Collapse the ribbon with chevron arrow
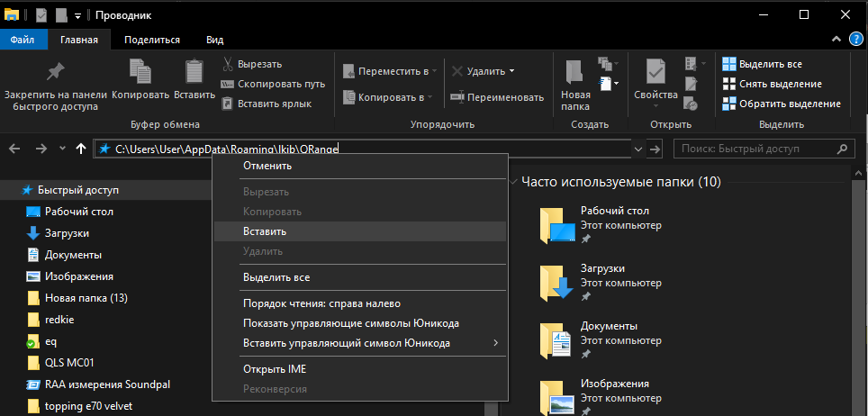This screenshot has height=416, width=868. pos(836,40)
